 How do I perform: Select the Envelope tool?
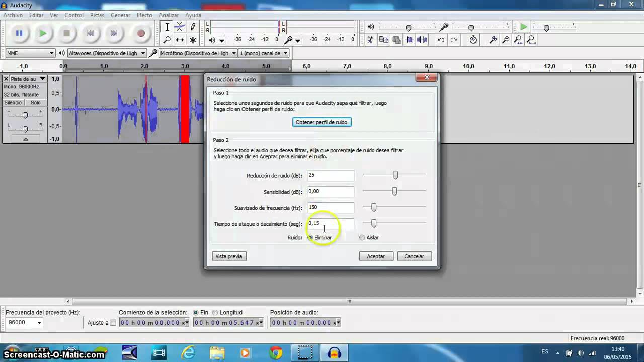180,27
